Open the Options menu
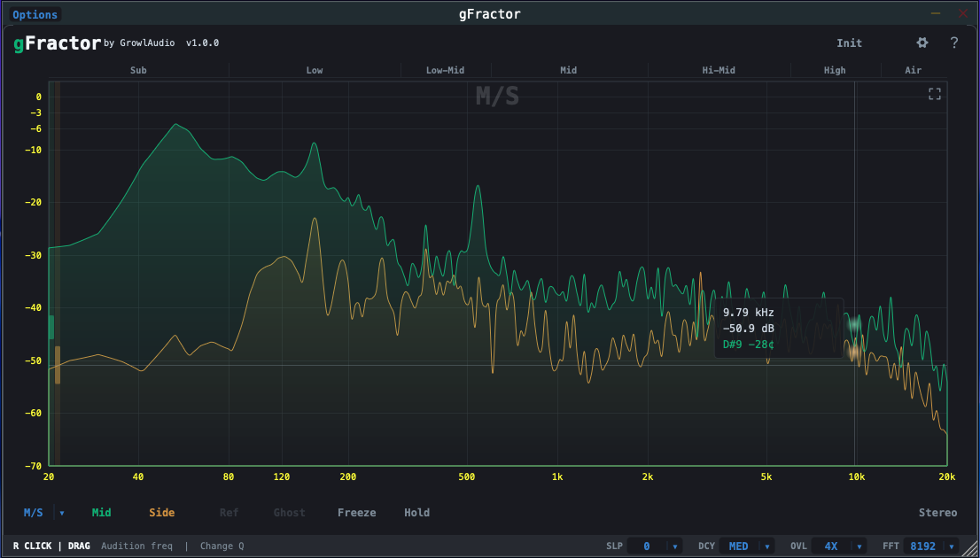Image resolution: width=980 pixels, height=558 pixels. click(x=34, y=14)
